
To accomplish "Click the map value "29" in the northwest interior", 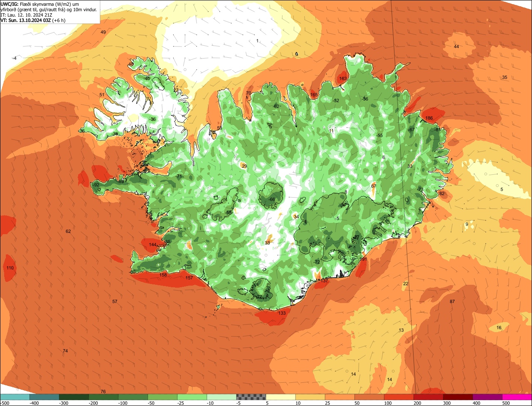I will [x=244, y=166].
